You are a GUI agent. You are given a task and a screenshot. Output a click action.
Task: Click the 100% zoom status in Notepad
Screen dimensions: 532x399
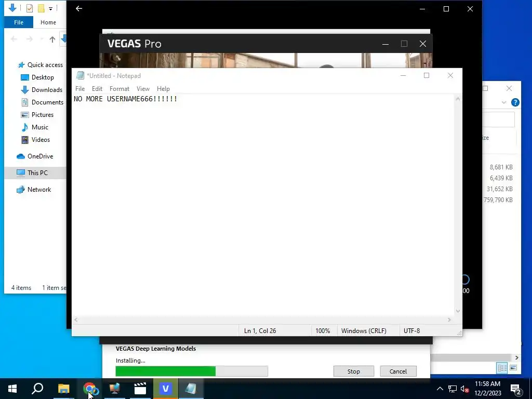323,330
